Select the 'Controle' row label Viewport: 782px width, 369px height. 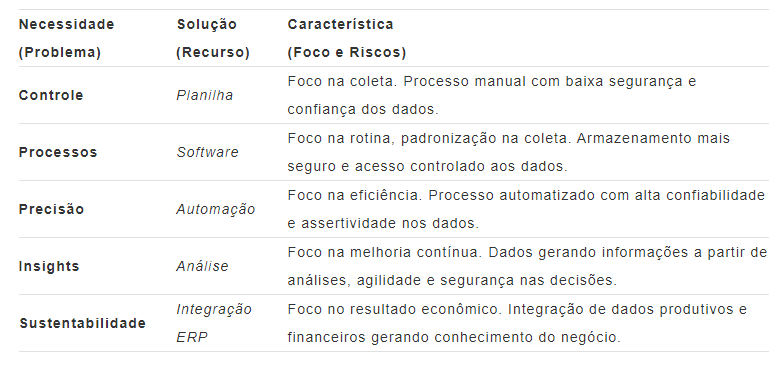click(x=51, y=95)
